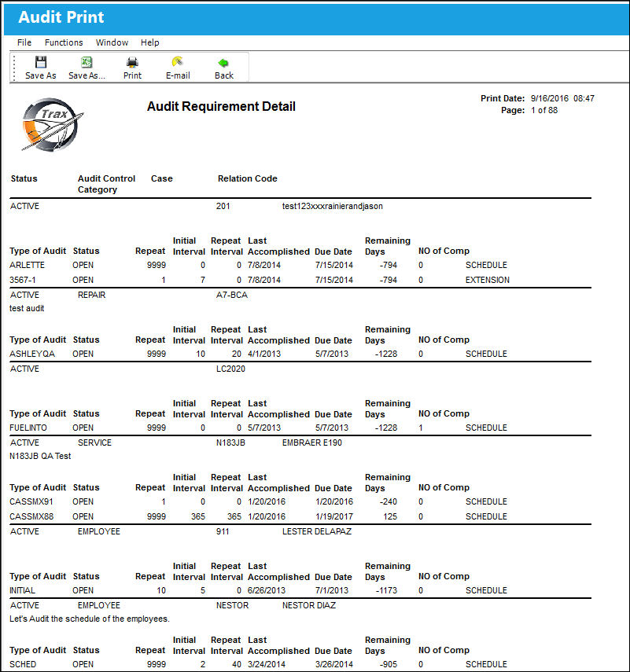Open the File menu
The image size is (630, 672).
[x=24, y=42]
